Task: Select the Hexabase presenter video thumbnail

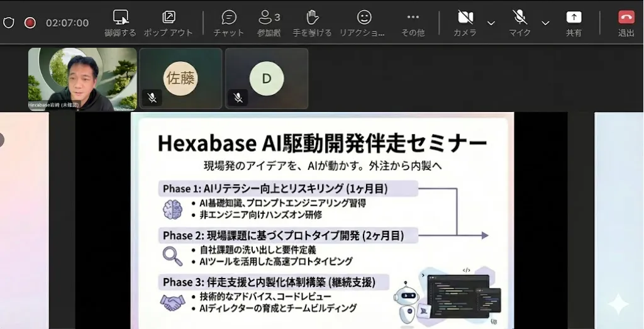Action: [82, 79]
